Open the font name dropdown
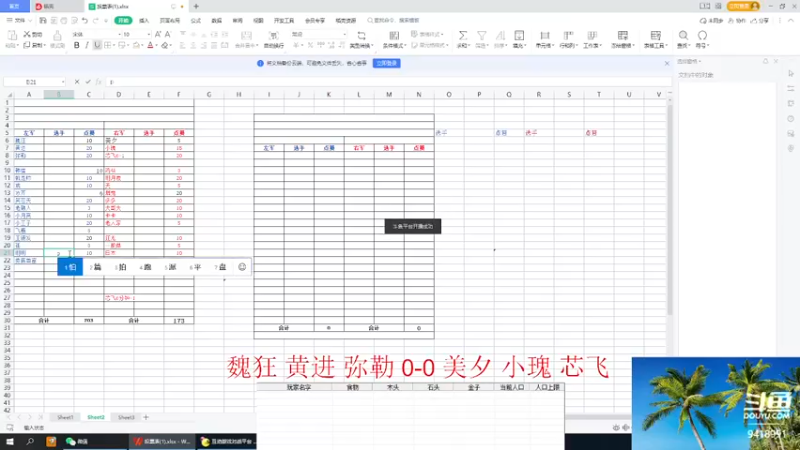 click(x=120, y=34)
